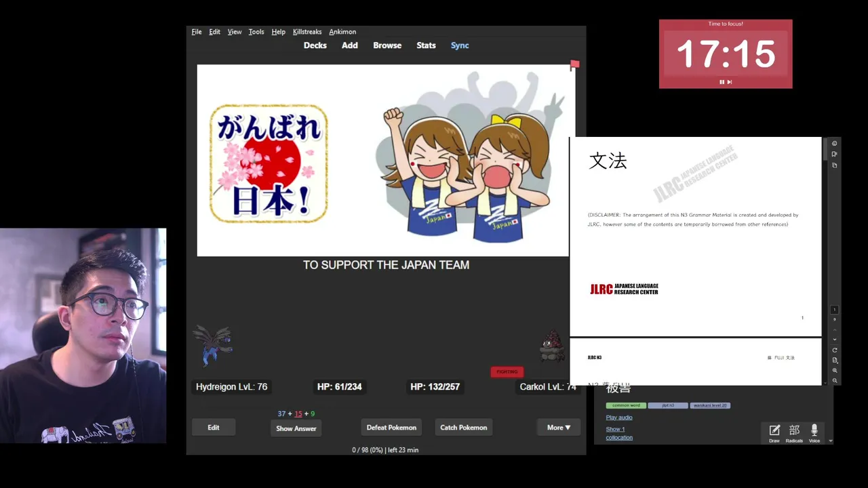Click Sync in Anki toolbar
Screen dimensions: 868x488
point(460,45)
